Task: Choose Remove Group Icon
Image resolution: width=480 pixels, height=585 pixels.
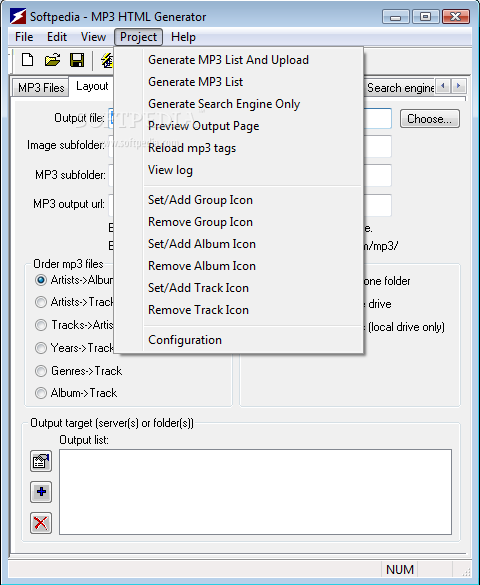Action: point(239,222)
